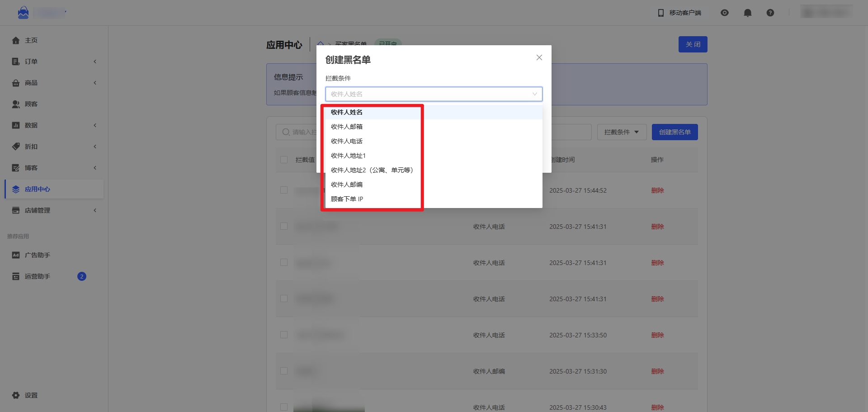The image size is (868, 412).
Task: Check the row dated 2025-03-27 15:31:30
Action: pyautogui.click(x=284, y=371)
